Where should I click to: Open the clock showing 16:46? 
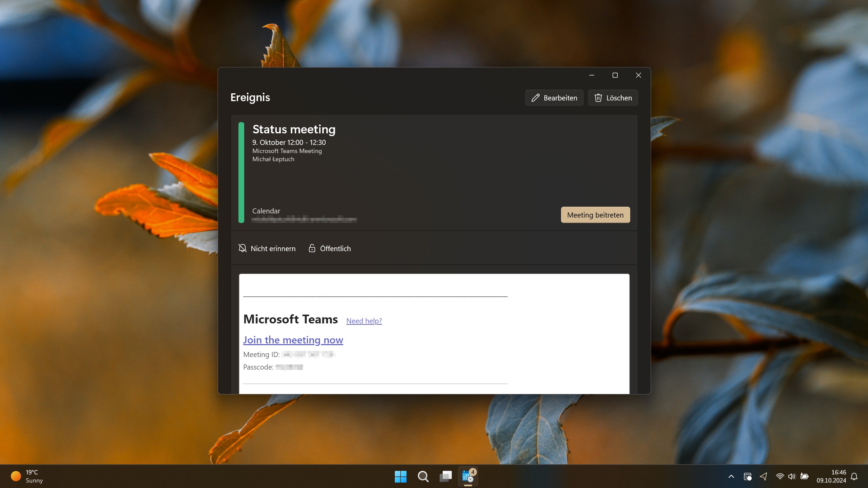click(x=831, y=476)
